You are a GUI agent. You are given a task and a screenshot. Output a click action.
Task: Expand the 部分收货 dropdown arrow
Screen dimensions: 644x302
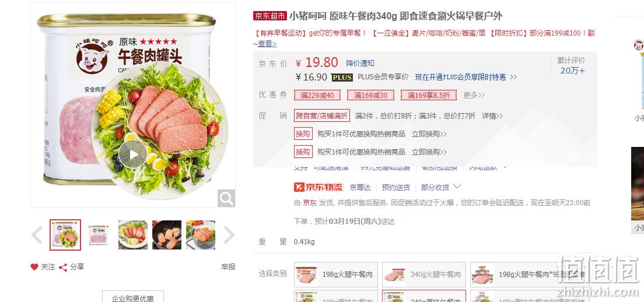pyautogui.click(x=457, y=187)
